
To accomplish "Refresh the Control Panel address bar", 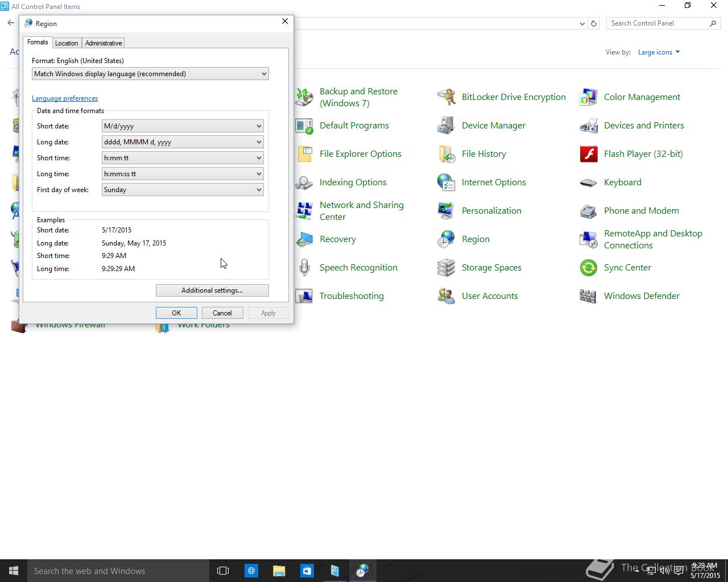I will pos(594,23).
